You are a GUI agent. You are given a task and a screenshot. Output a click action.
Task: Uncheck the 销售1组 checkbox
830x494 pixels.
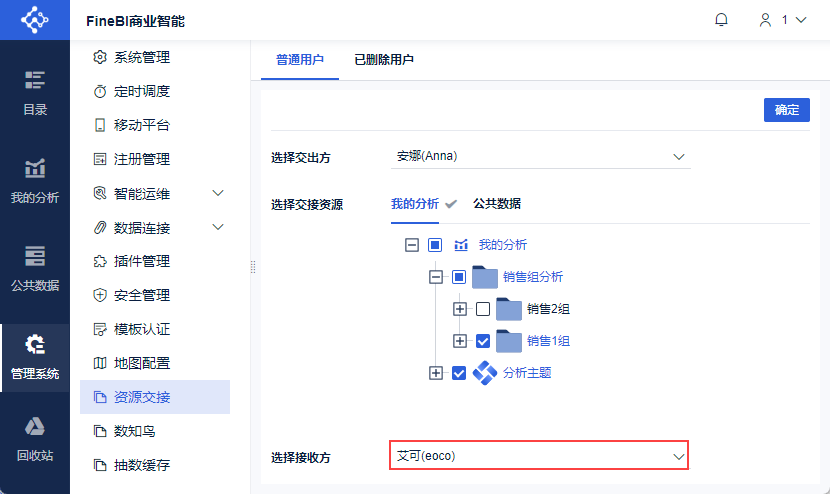click(483, 341)
